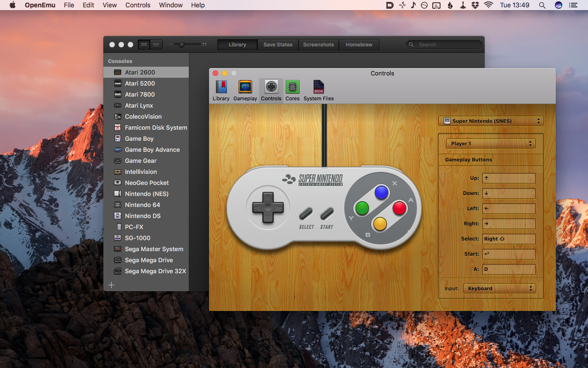Image resolution: width=588 pixels, height=368 pixels.
Task: Switch library to list view
Action: click(x=156, y=45)
